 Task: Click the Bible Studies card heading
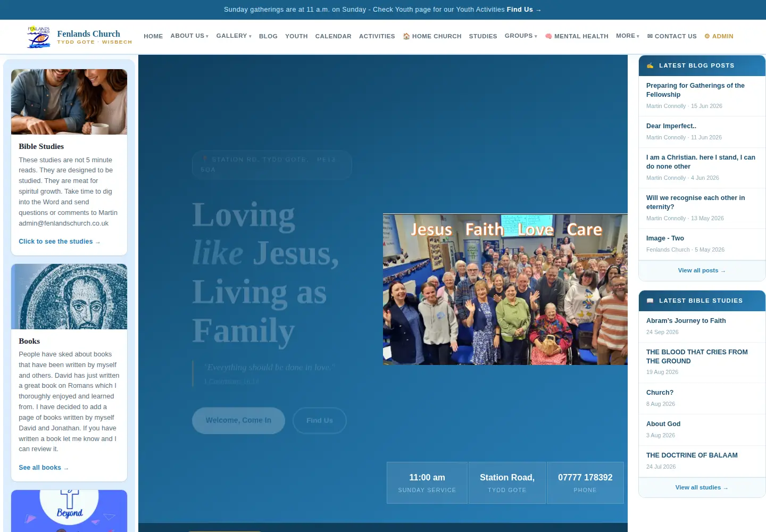pos(41,146)
